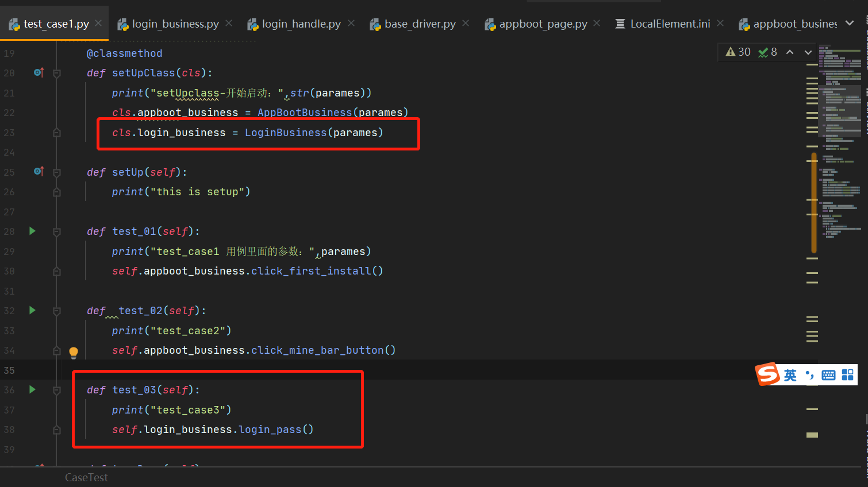Toggle Sogou English/Chinese mode

click(x=790, y=375)
